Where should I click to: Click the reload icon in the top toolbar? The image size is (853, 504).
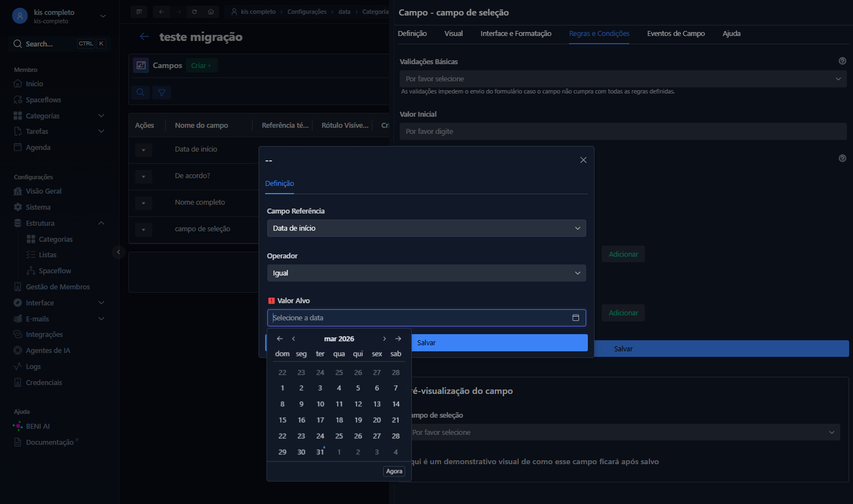point(194,12)
